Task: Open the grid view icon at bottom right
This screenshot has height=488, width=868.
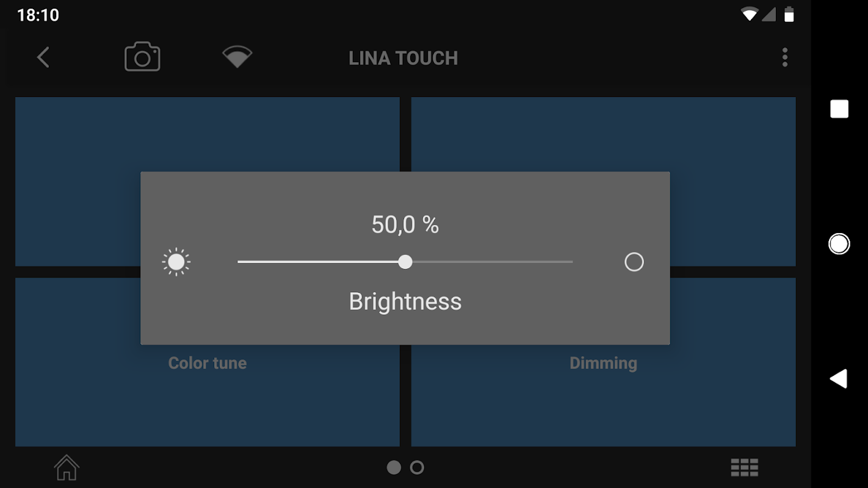Action: point(744,468)
